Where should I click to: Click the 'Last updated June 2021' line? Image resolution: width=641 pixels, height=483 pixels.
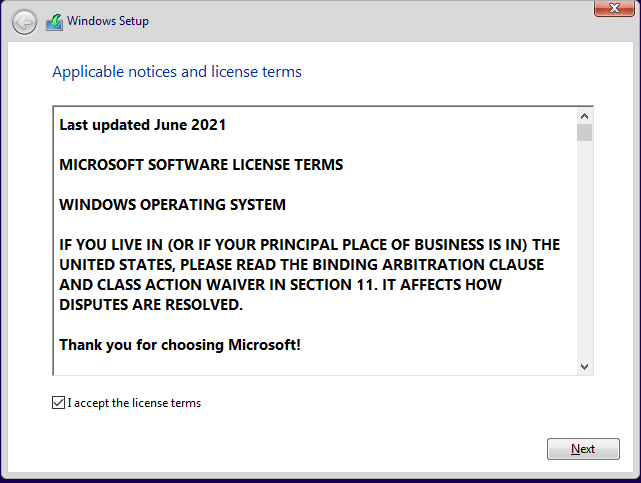pos(143,125)
